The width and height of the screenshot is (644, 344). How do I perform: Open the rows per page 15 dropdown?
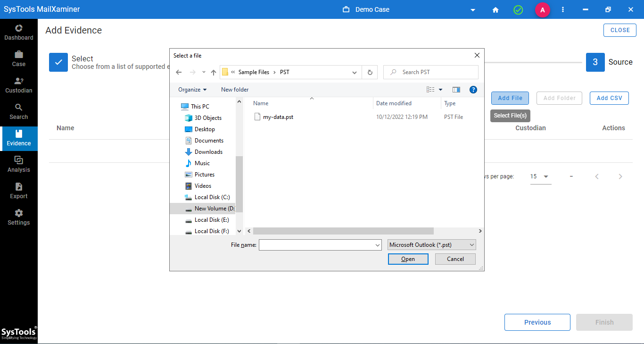pos(540,176)
